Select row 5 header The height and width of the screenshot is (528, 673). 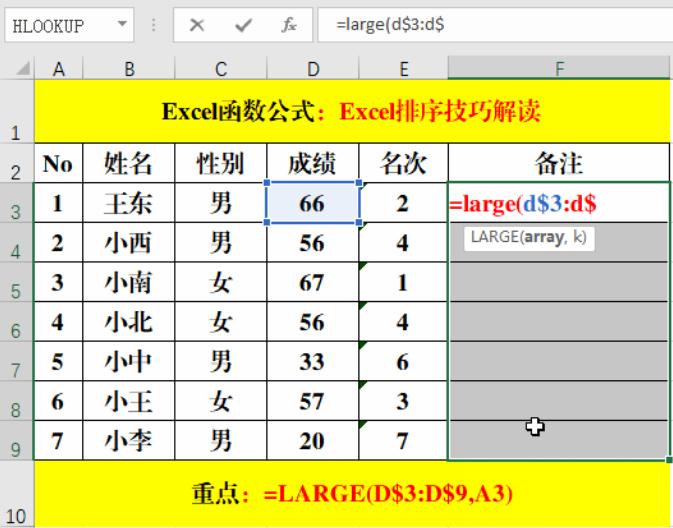(x=16, y=282)
